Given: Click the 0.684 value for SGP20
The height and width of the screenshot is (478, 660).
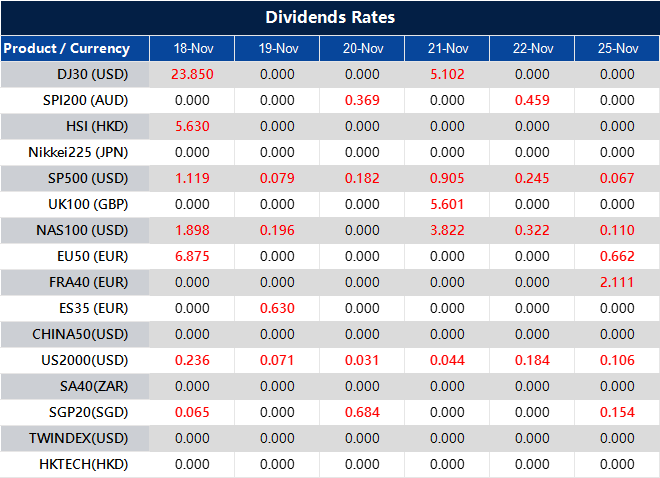Looking at the screenshot, I should 362,412.
